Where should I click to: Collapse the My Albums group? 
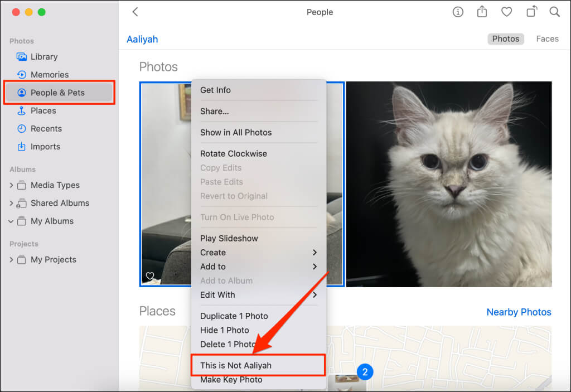11,221
